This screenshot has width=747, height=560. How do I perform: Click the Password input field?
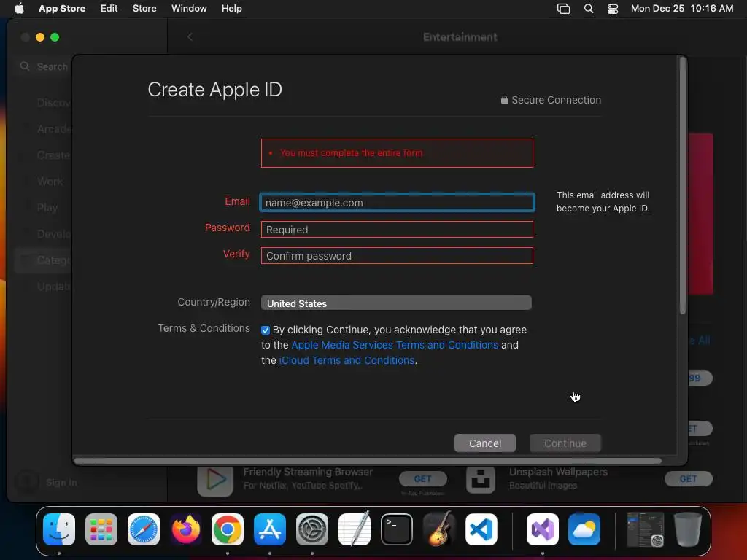pyautogui.click(x=397, y=229)
